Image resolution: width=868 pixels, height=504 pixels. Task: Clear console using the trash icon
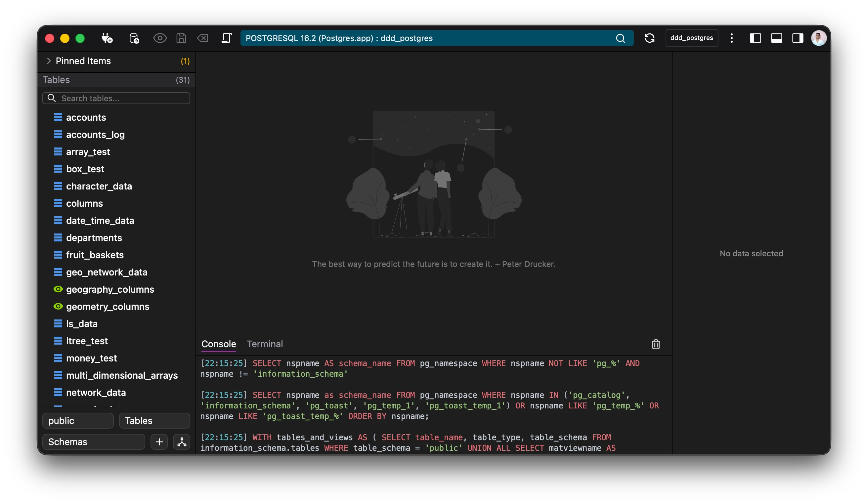coord(656,344)
